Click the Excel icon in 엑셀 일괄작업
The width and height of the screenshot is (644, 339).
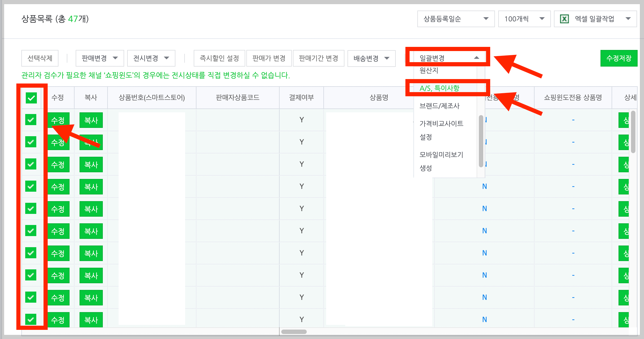pos(564,19)
